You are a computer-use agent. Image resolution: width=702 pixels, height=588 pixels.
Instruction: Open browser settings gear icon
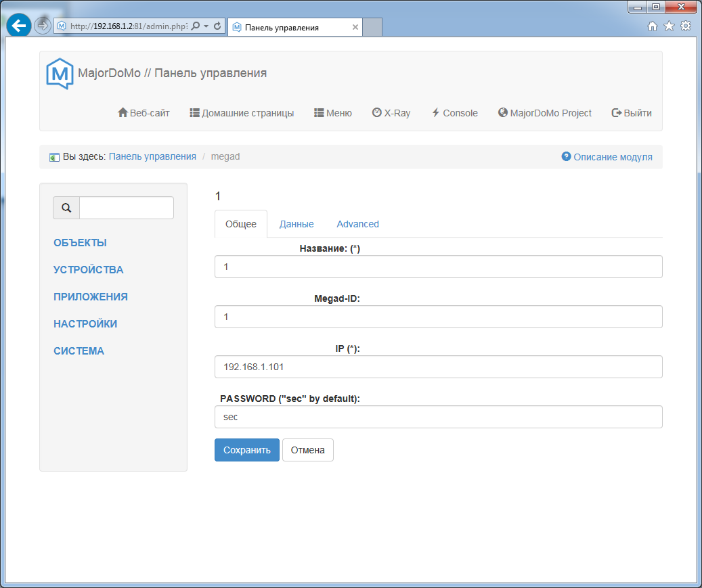686,26
